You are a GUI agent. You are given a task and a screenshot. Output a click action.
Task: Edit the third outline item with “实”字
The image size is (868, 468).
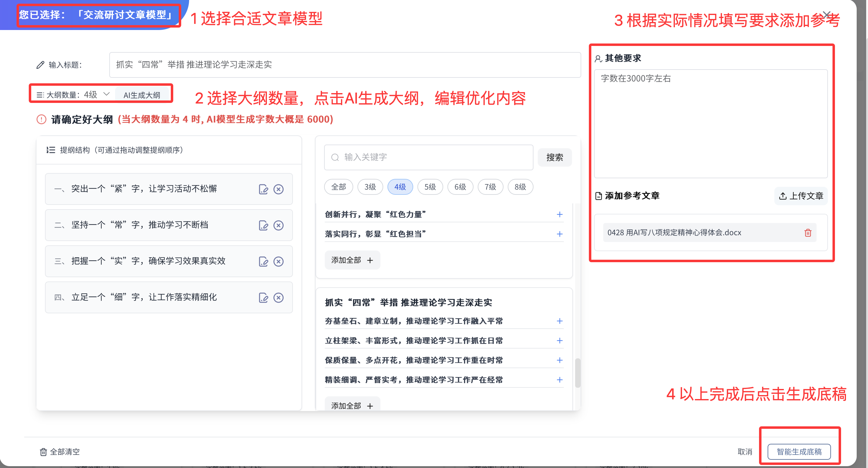tap(263, 262)
